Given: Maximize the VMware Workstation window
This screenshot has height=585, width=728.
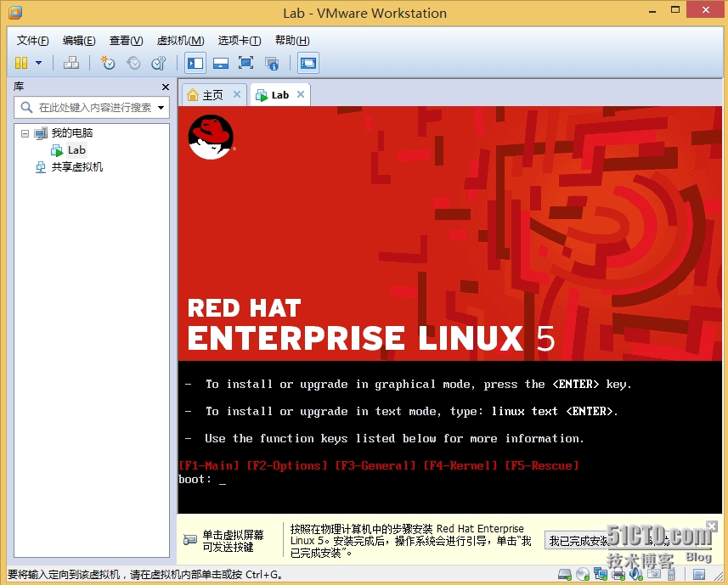Looking at the screenshot, I should [675, 10].
